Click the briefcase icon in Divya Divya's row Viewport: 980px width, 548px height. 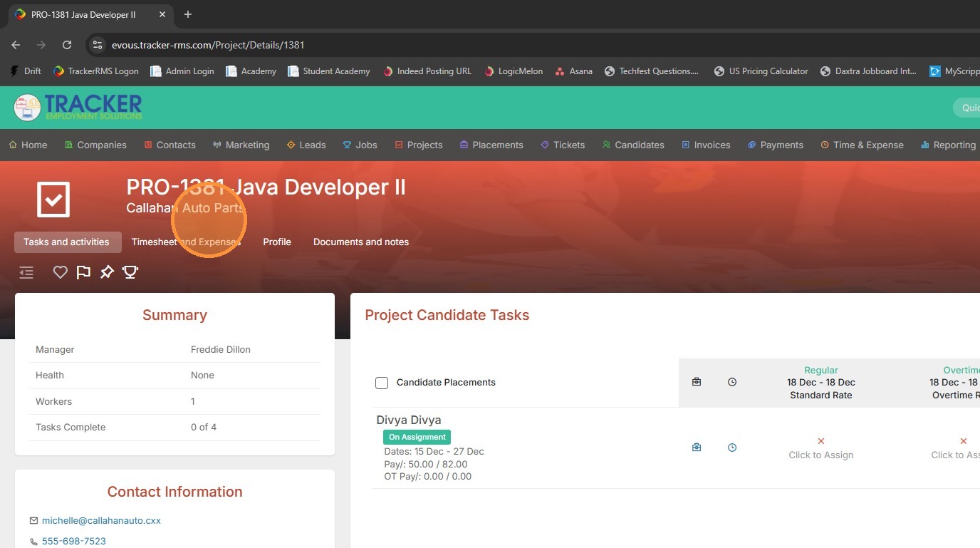pos(697,448)
